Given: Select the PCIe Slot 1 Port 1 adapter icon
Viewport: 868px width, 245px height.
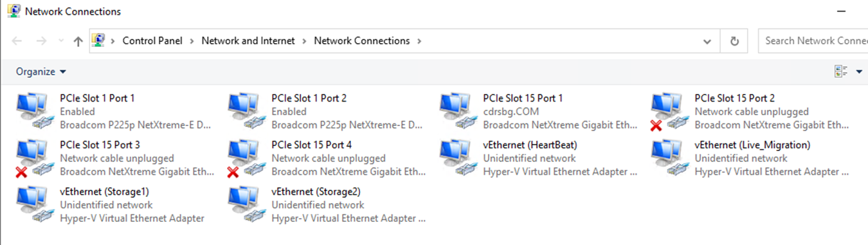Looking at the screenshot, I should pyautogui.click(x=33, y=111).
